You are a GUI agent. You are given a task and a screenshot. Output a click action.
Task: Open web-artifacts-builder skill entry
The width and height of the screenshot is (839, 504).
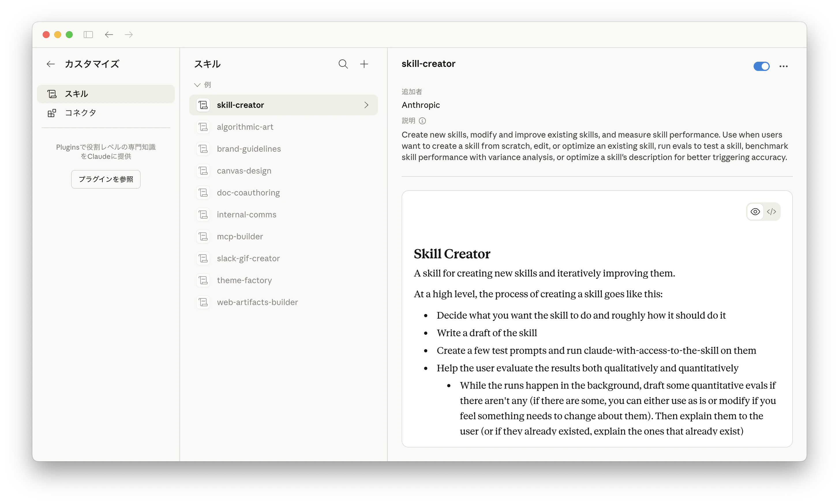(x=257, y=302)
